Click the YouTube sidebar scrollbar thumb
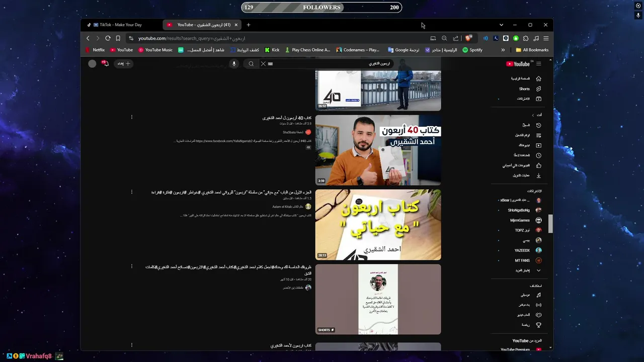This screenshot has height=362, width=644. (x=550, y=224)
